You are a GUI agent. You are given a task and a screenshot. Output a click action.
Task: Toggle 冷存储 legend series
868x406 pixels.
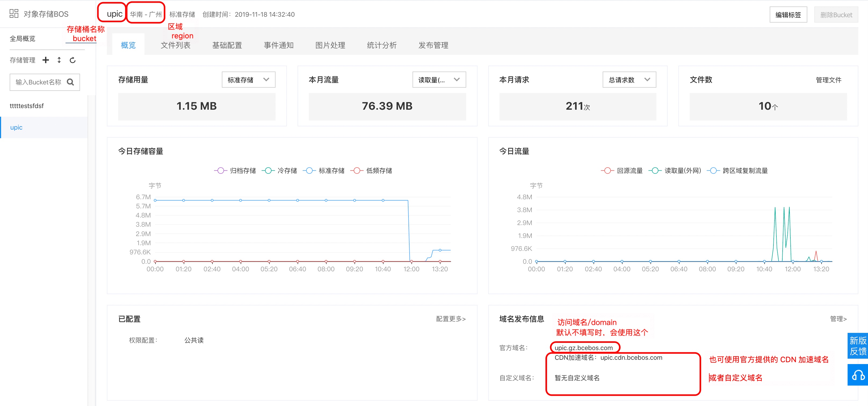tap(279, 171)
